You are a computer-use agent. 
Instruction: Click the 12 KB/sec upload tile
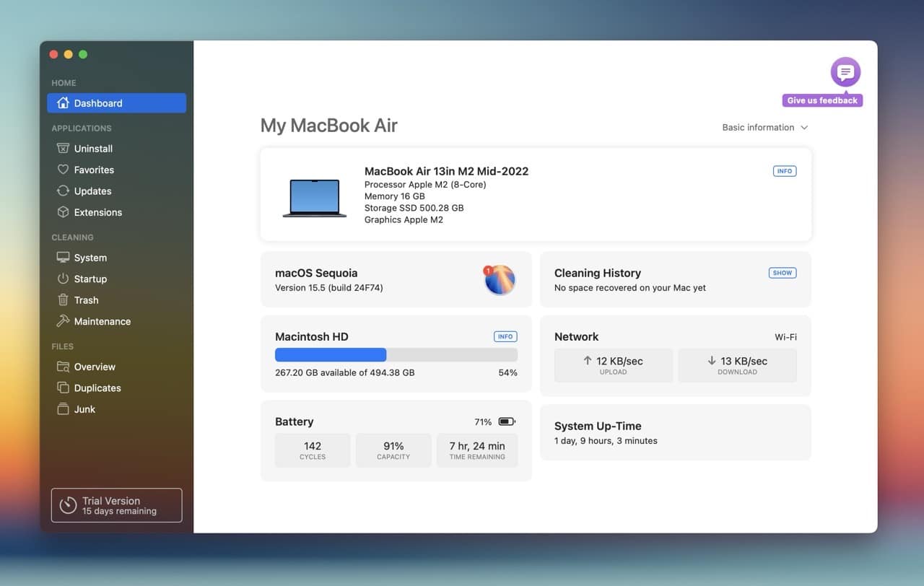[614, 365]
